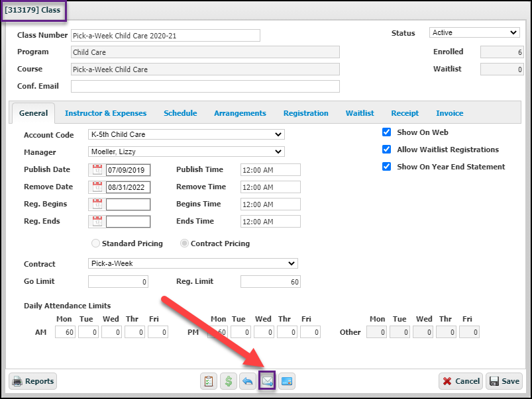Open the Remove Date calendar picker
The width and height of the screenshot is (532, 399).
click(x=97, y=187)
